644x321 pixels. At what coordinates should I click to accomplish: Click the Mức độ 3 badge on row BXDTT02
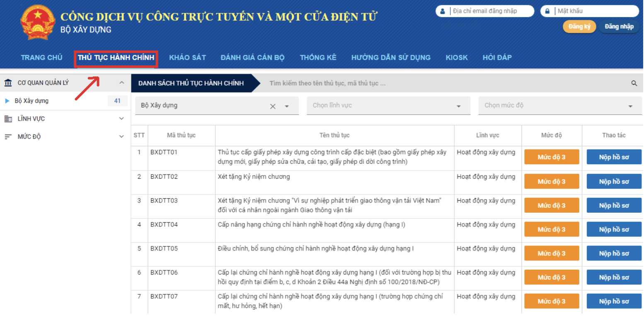[552, 181]
